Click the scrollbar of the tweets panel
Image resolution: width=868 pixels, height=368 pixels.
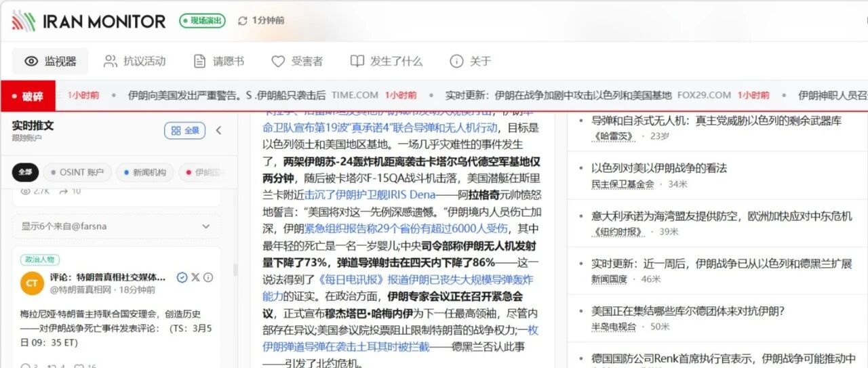pos(235,269)
